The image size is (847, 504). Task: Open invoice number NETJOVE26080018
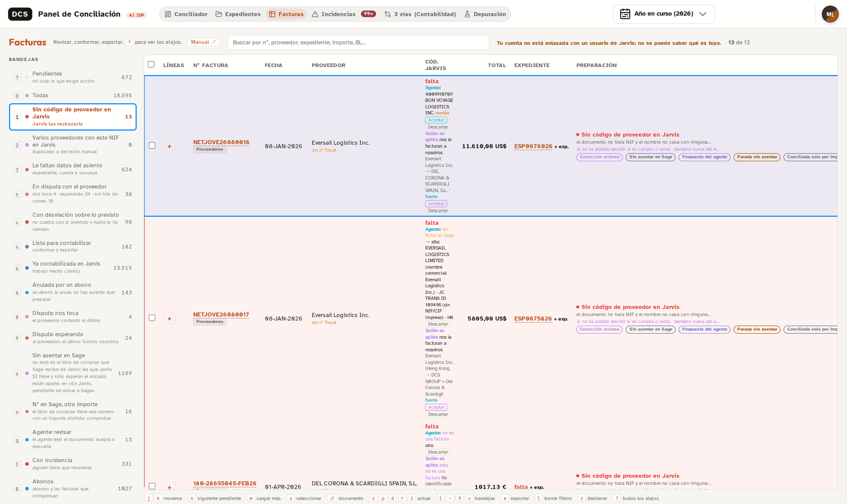click(x=221, y=142)
